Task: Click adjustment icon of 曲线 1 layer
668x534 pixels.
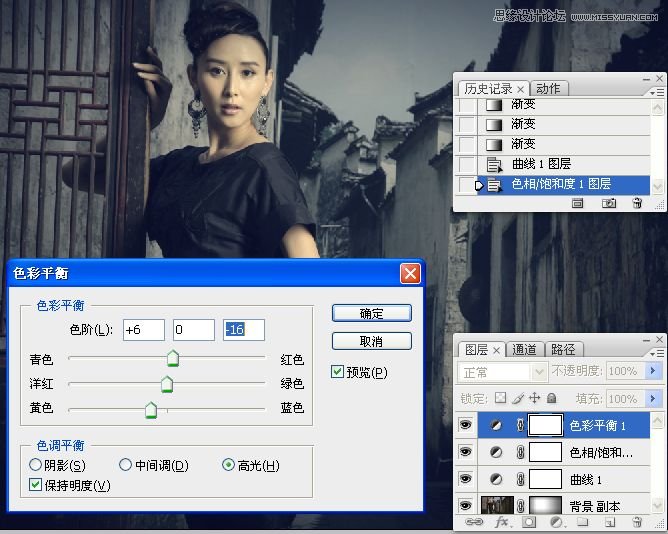Action: [x=496, y=479]
